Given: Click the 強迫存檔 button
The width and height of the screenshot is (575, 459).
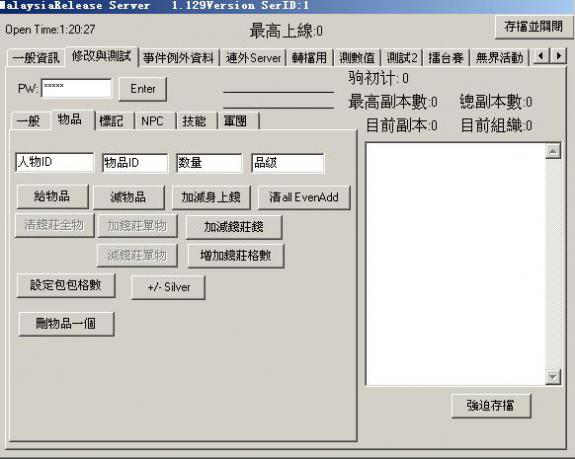Looking at the screenshot, I should click(491, 405).
